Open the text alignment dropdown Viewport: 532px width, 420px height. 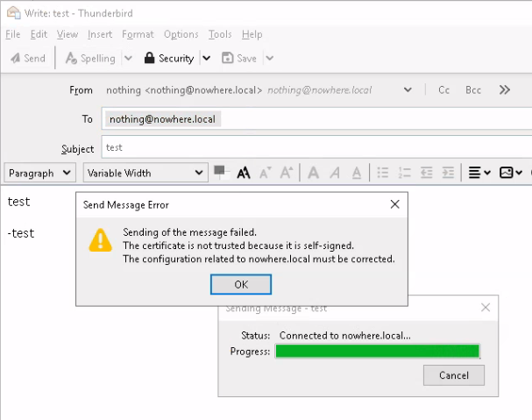(x=479, y=173)
